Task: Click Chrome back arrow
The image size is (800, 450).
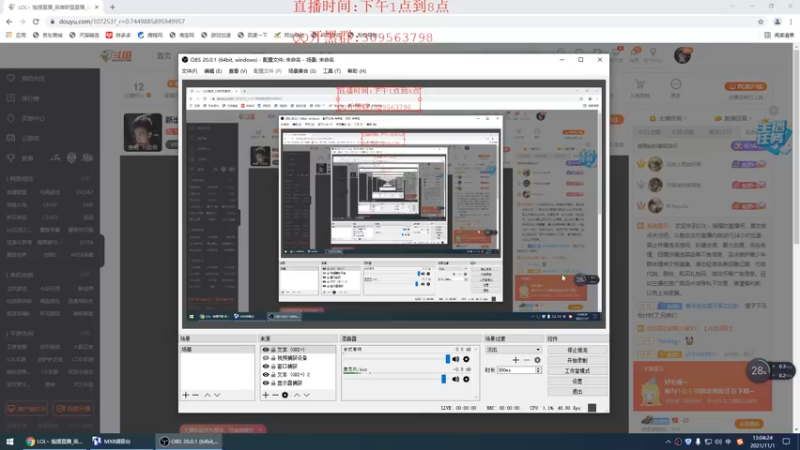Action: point(9,21)
